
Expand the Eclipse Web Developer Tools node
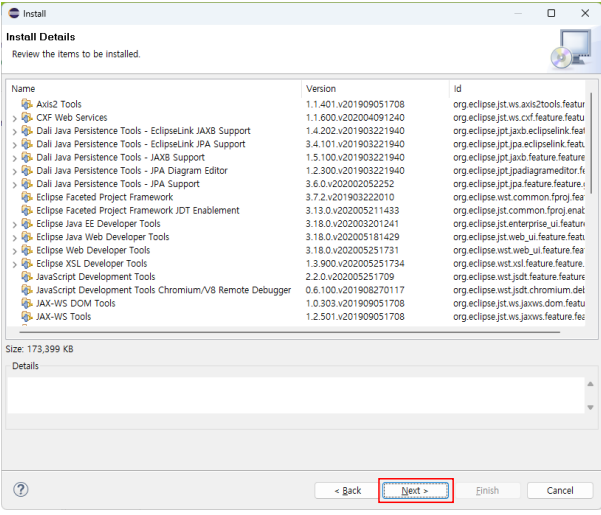[15, 251]
